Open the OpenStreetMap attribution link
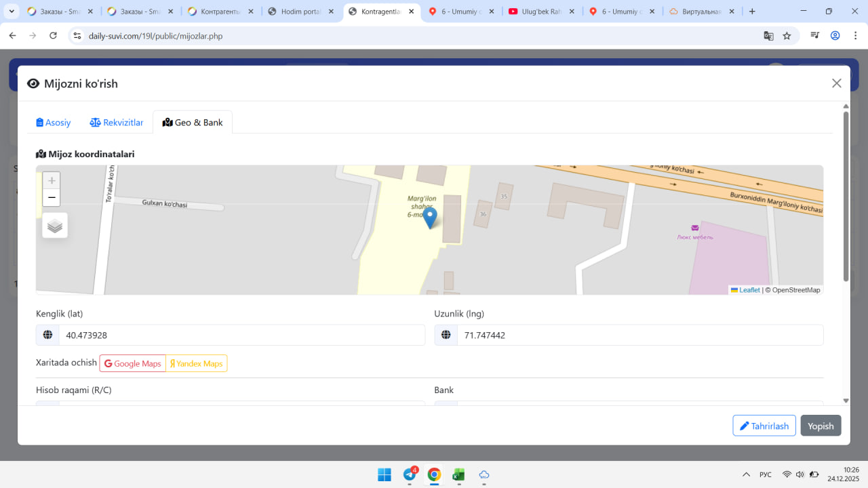868x488 pixels. click(795, 290)
